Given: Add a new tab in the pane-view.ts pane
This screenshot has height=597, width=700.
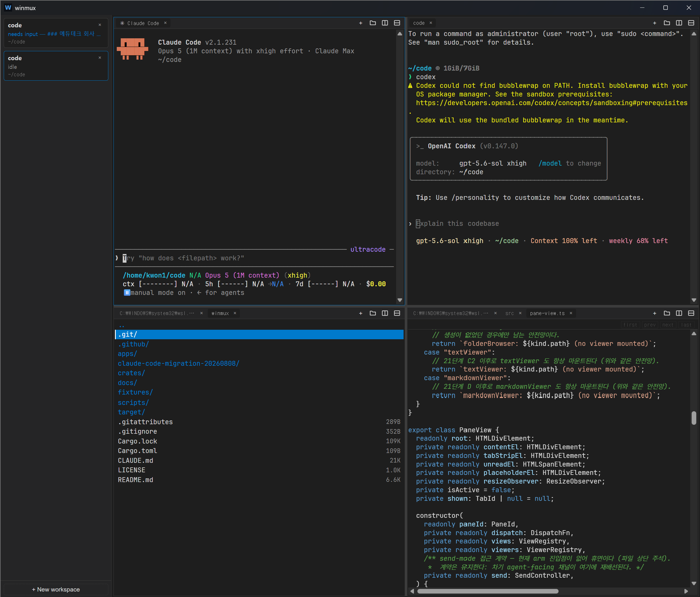Looking at the screenshot, I should coord(654,313).
